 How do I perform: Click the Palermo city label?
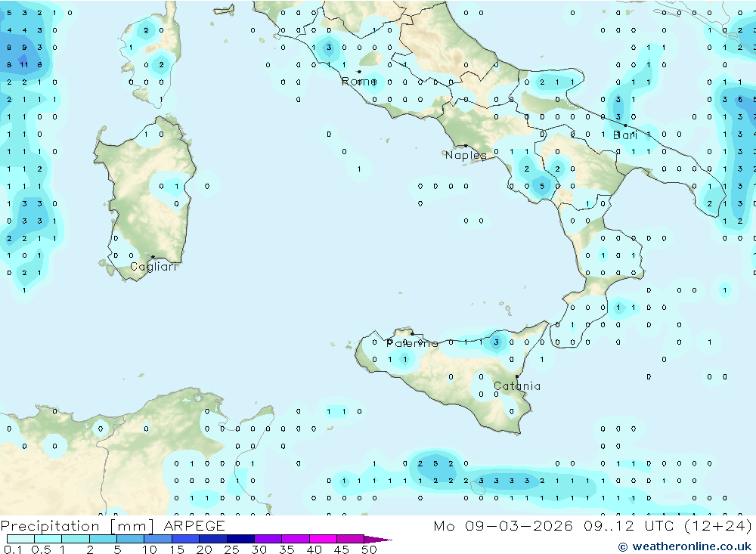[412, 343]
